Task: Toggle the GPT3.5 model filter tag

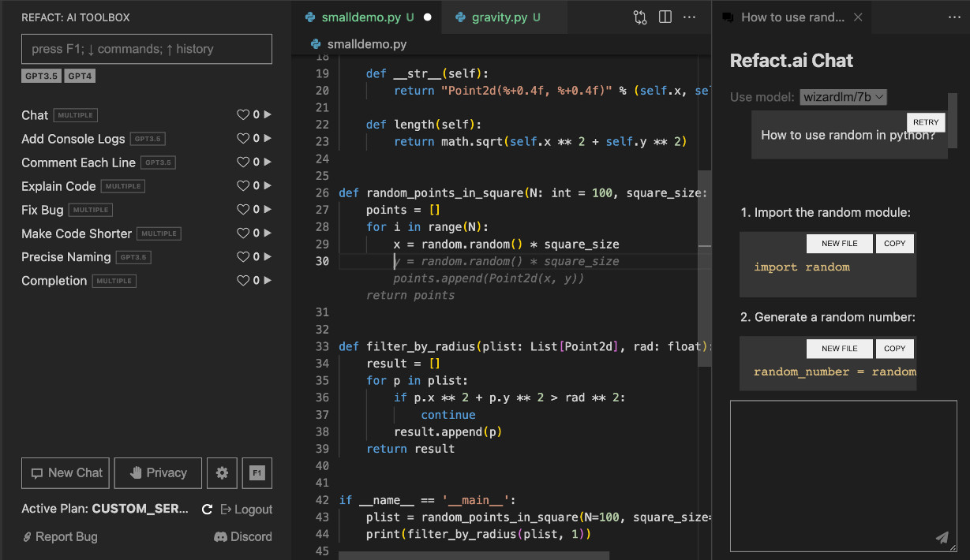Action: click(41, 77)
